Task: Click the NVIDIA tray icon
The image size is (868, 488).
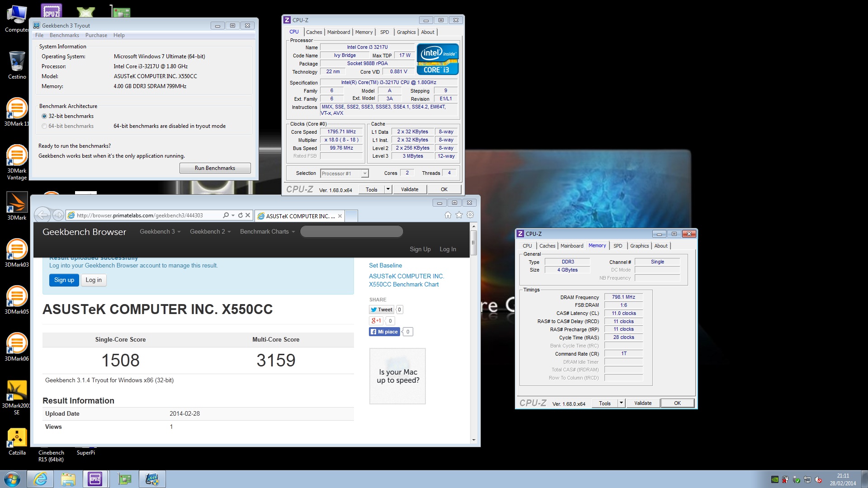Action: [774, 480]
